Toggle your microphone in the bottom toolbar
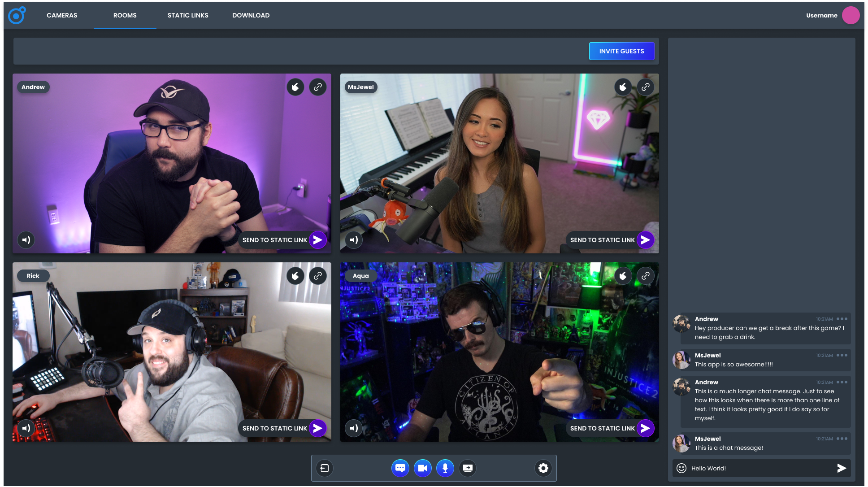The height and width of the screenshot is (487, 868). tap(445, 468)
